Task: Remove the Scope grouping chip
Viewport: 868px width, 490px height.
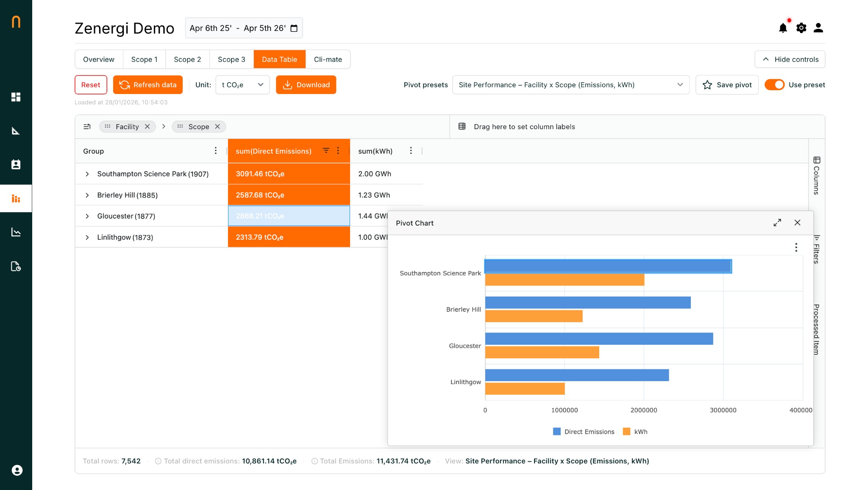Action: 218,126
